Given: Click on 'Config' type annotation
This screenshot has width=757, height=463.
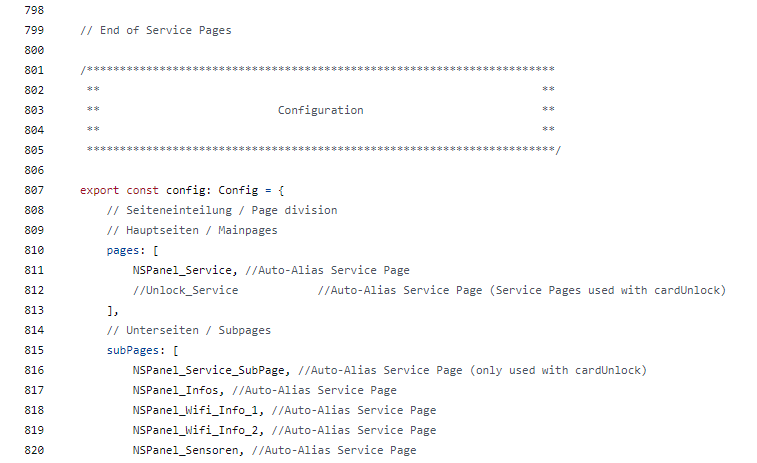Looking at the screenshot, I should pos(238,191).
